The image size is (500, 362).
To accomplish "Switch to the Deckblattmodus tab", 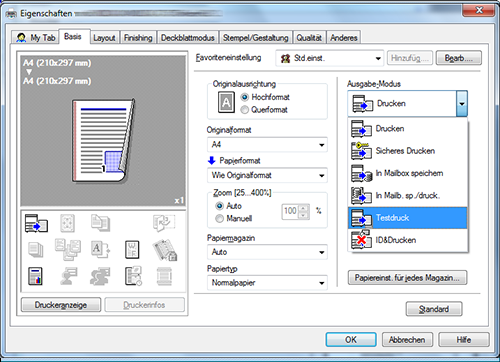I will point(188,38).
